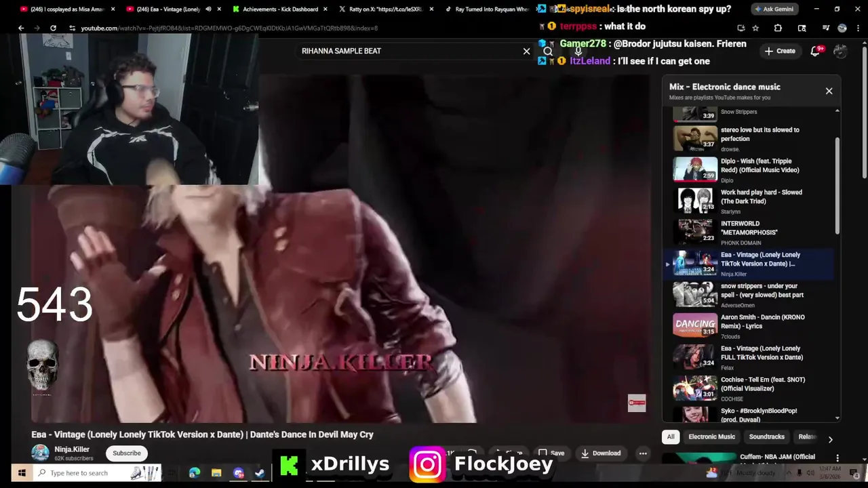Click the YouTube search magnifier icon
Viewport: 868px width, 488px height.
tap(548, 51)
